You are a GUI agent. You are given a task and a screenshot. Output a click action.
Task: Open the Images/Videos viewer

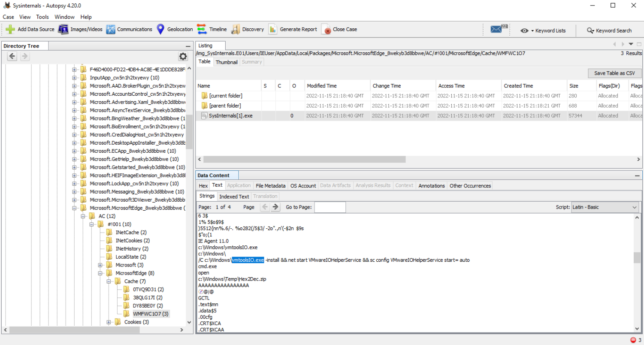click(x=81, y=29)
